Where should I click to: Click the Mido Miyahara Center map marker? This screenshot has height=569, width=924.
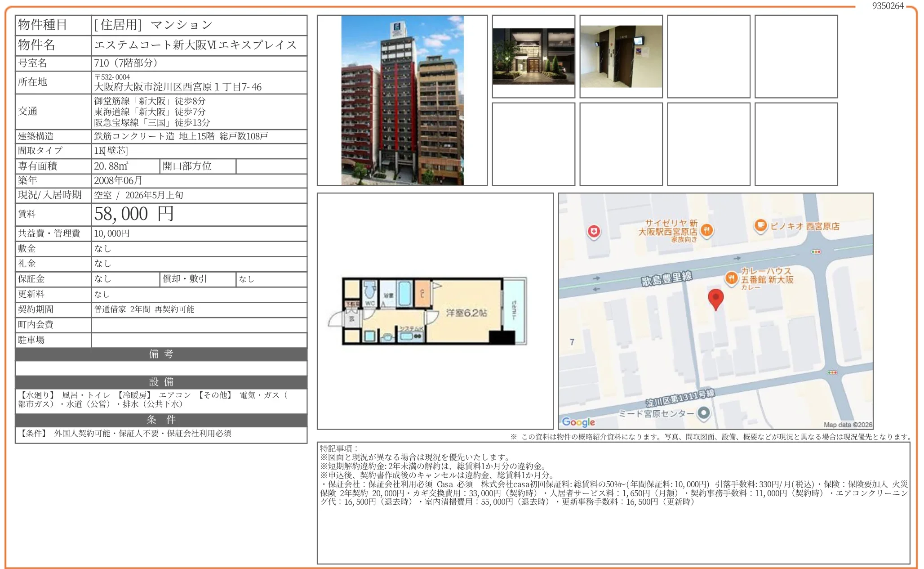[x=703, y=412]
